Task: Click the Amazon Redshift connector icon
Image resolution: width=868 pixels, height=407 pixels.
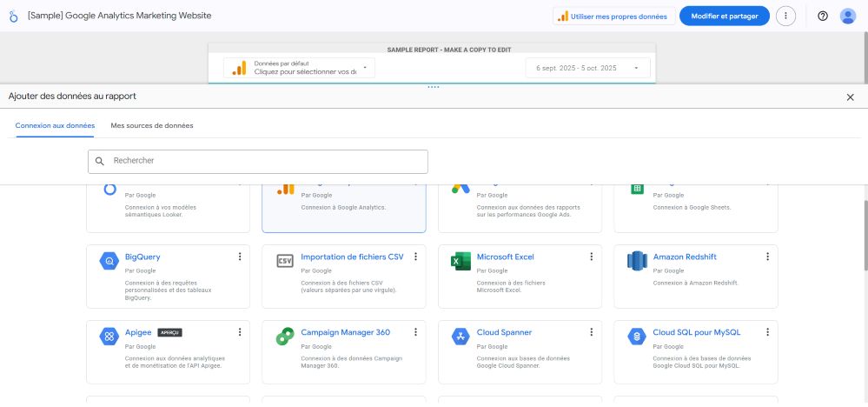Action: point(637,260)
